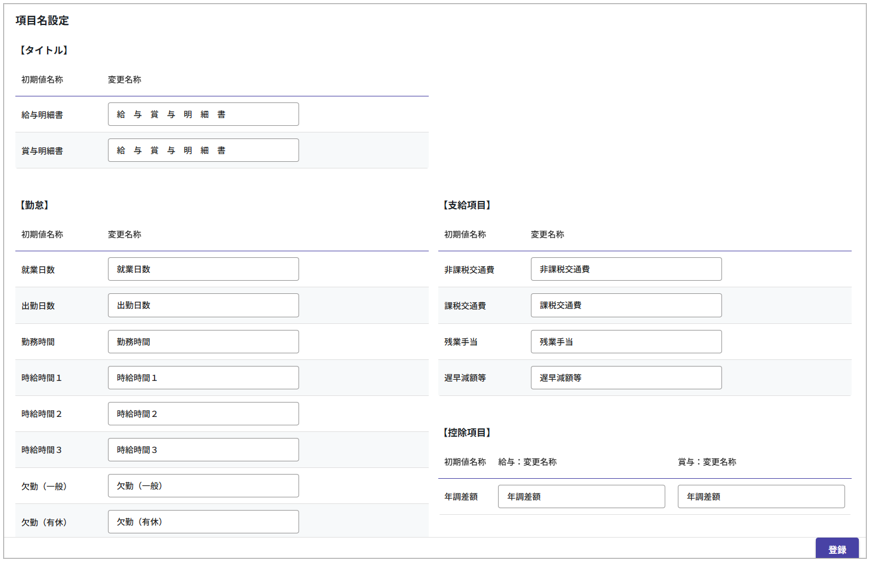Edit the 課税交通費 name input field

click(x=626, y=305)
